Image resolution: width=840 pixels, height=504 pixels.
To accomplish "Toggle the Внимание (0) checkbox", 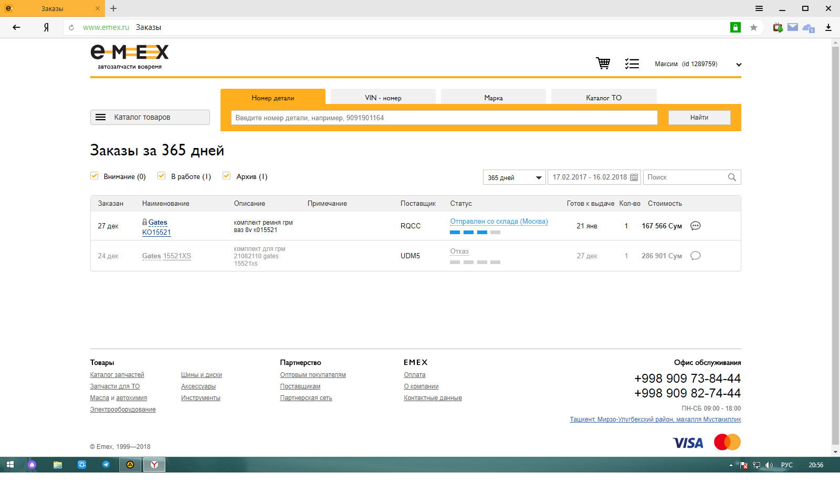I will [x=94, y=176].
